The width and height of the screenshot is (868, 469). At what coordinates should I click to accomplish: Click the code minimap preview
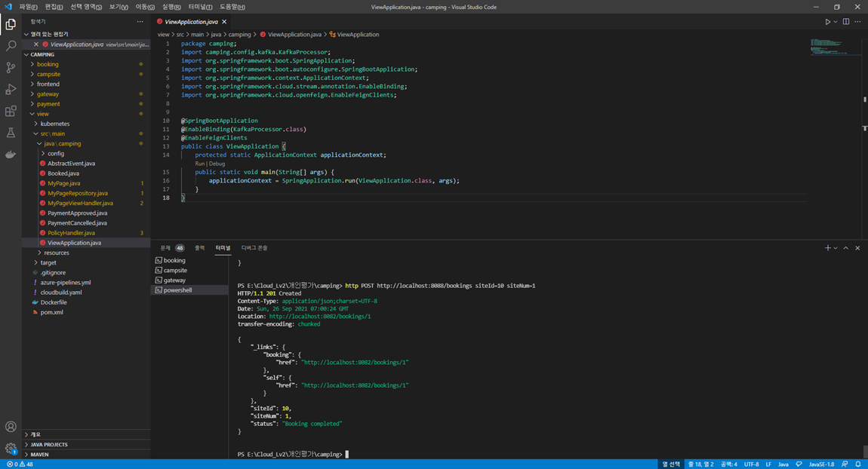point(835,47)
